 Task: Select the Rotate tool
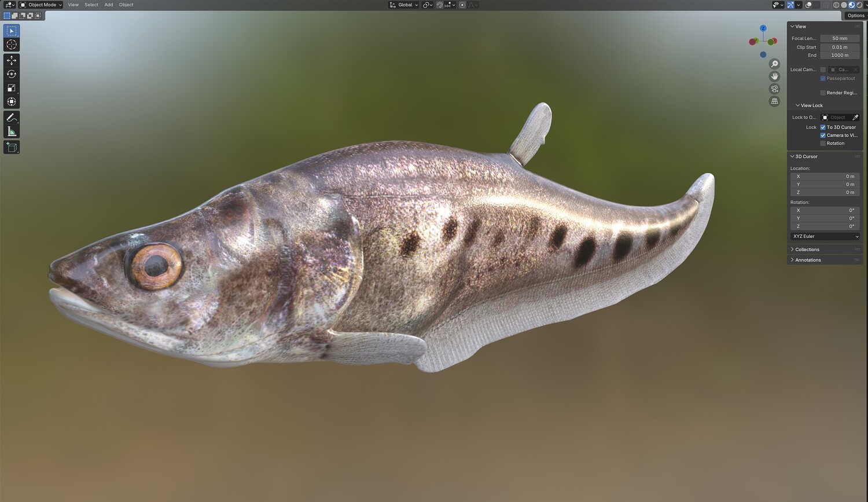(12, 74)
